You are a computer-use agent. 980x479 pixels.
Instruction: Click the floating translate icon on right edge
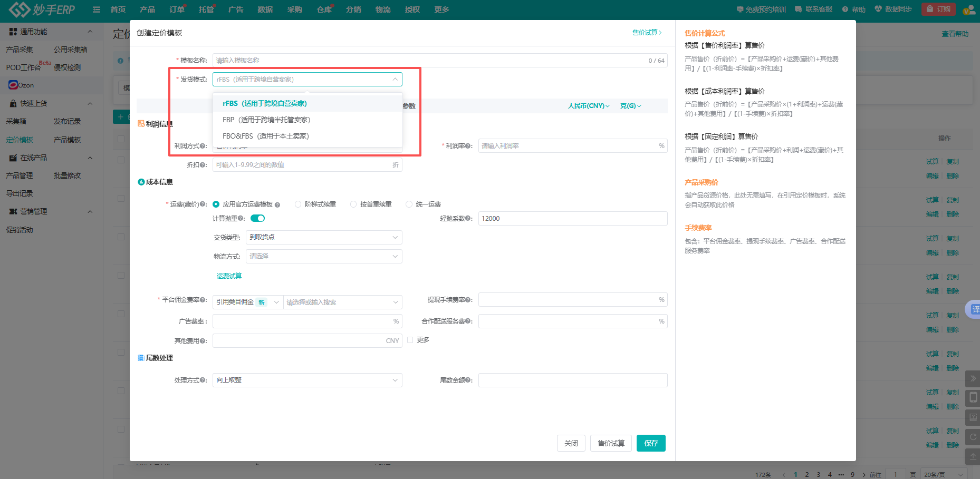click(974, 309)
